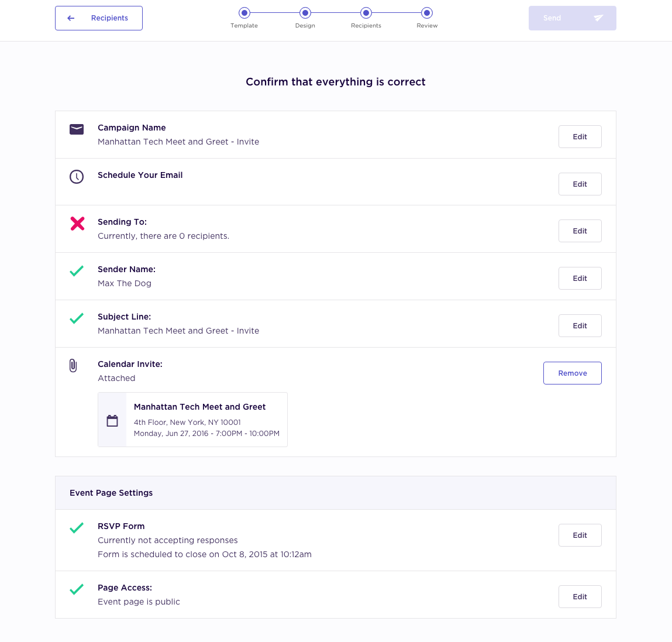Click the green checkmark beside Sender Name
The height and width of the screenshot is (642, 672).
click(77, 271)
